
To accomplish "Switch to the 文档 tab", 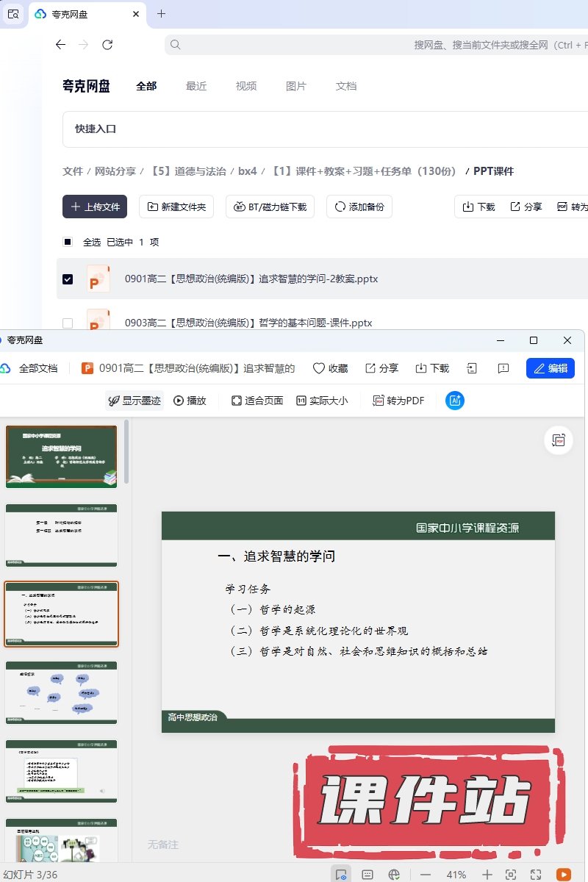I will point(346,86).
